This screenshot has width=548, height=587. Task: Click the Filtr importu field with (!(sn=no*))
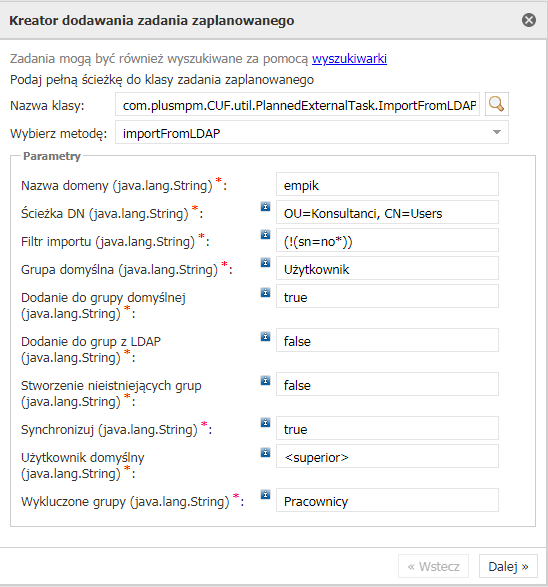pyautogui.click(x=387, y=240)
